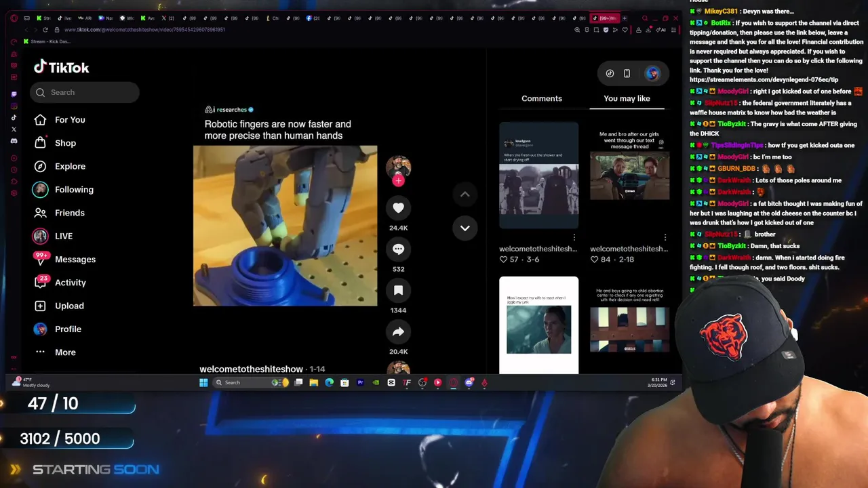The image size is (868, 488).
Task: Select the You may like tab
Action: [627, 98]
